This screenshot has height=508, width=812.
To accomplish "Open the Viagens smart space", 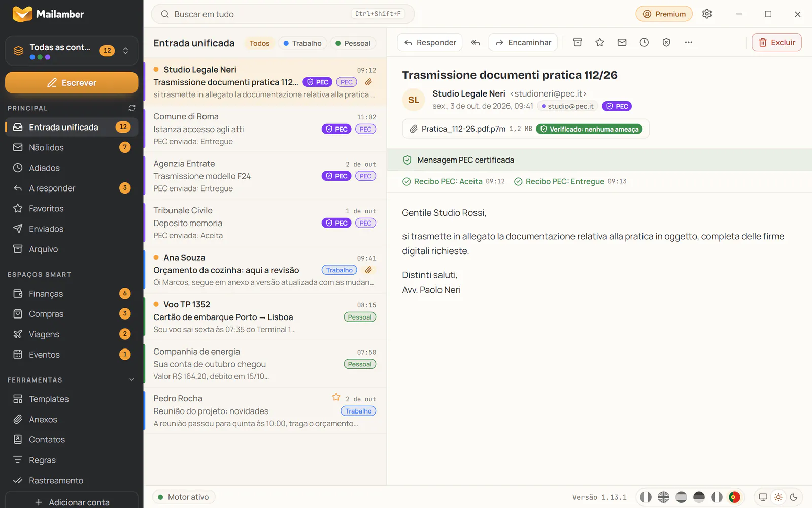I will [x=72, y=334].
